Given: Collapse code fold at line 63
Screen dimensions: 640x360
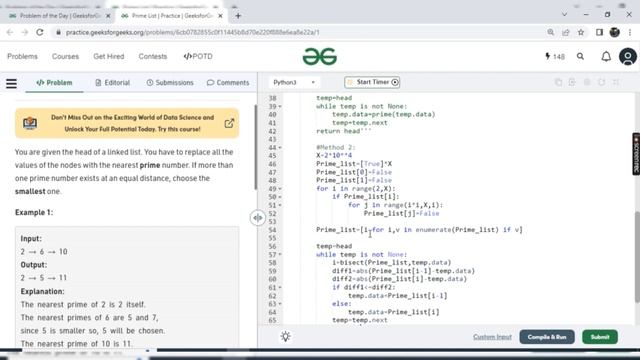Looking at the screenshot, I should click(x=280, y=304).
